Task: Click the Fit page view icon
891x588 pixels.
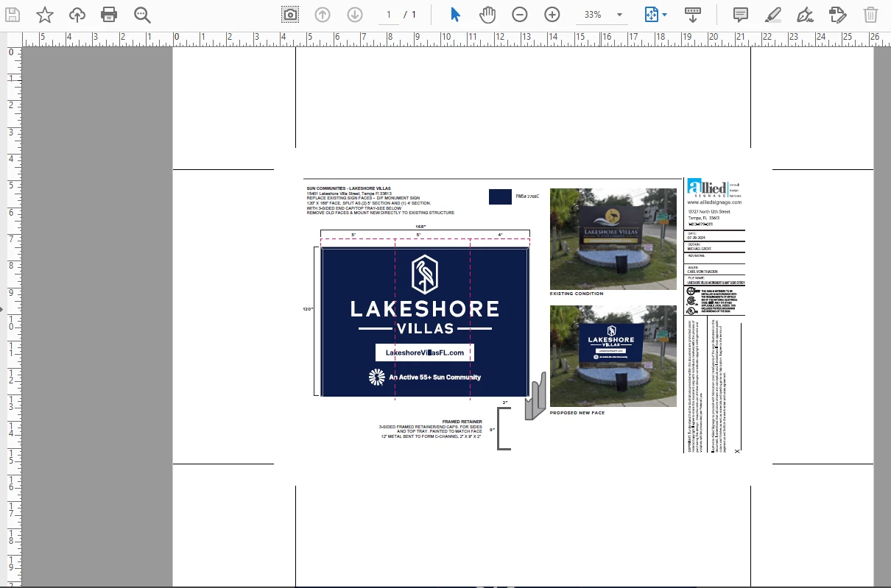Action: click(652, 15)
